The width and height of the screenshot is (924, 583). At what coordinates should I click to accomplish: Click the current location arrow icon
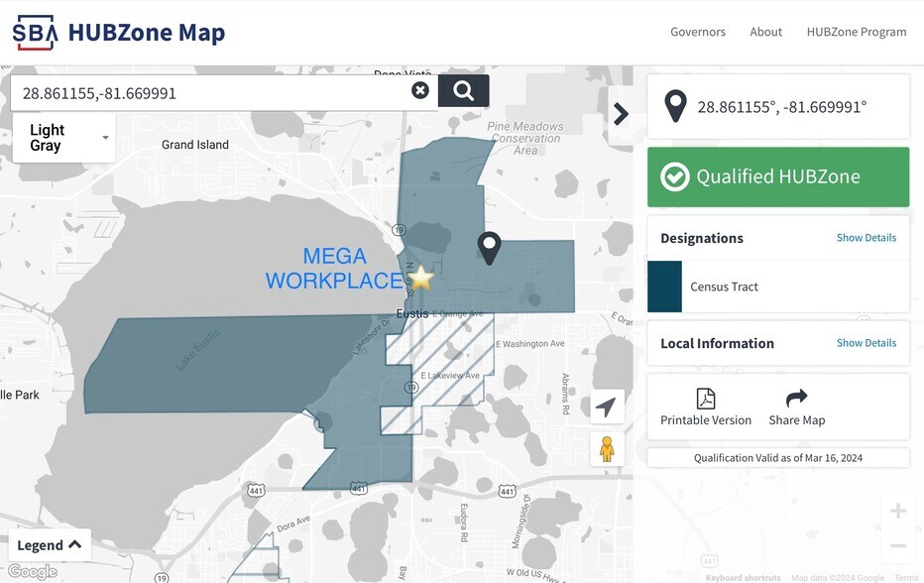606,408
